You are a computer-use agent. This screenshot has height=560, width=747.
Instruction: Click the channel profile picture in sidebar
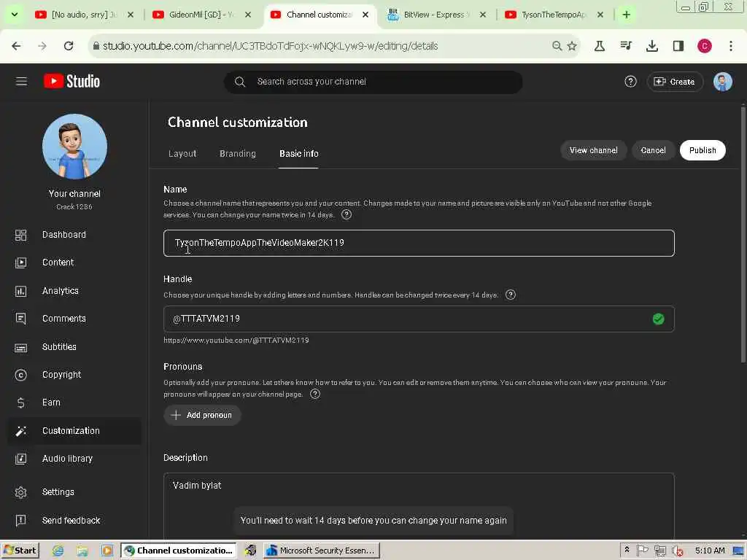pos(74,147)
